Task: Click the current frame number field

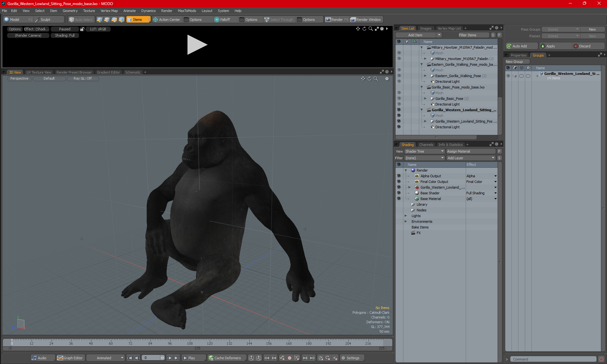Action: (151, 358)
